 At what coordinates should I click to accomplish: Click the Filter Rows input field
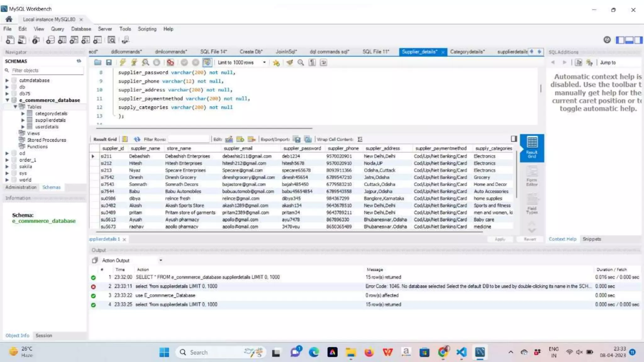pyautogui.click(x=188, y=139)
